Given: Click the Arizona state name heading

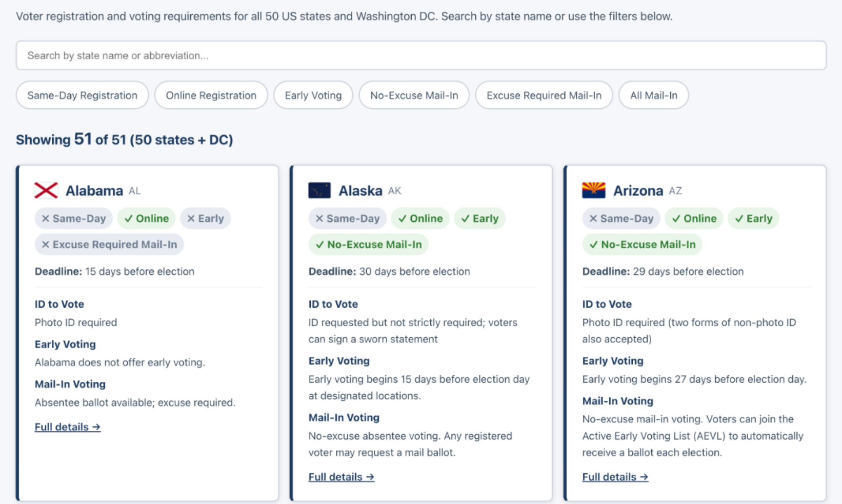Looking at the screenshot, I should point(638,191).
